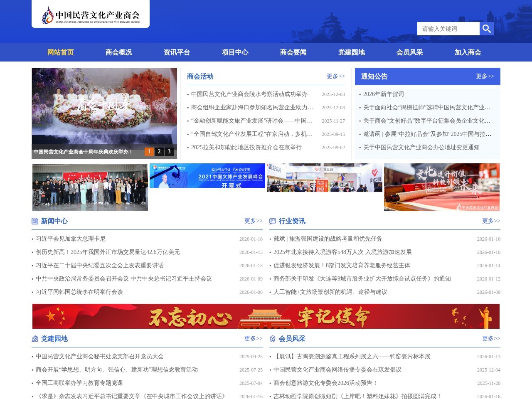Select carousel slide 1 indicator
Screen dimensions: 532x399
[x=149, y=152]
